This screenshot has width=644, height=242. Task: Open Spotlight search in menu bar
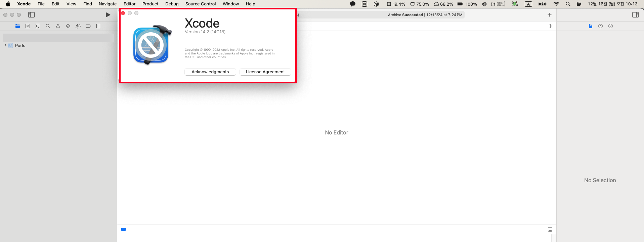(x=568, y=4)
